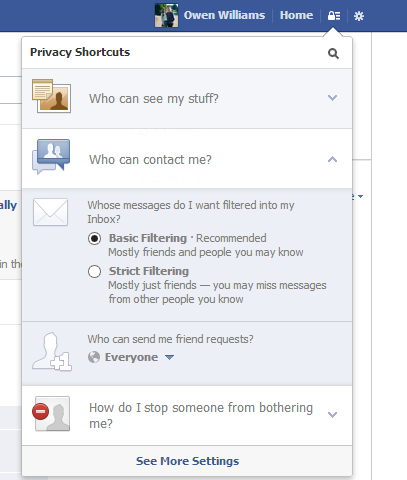The image size is (407, 480).
Task: Open Owen Williams profile link
Action: click(x=224, y=15)
